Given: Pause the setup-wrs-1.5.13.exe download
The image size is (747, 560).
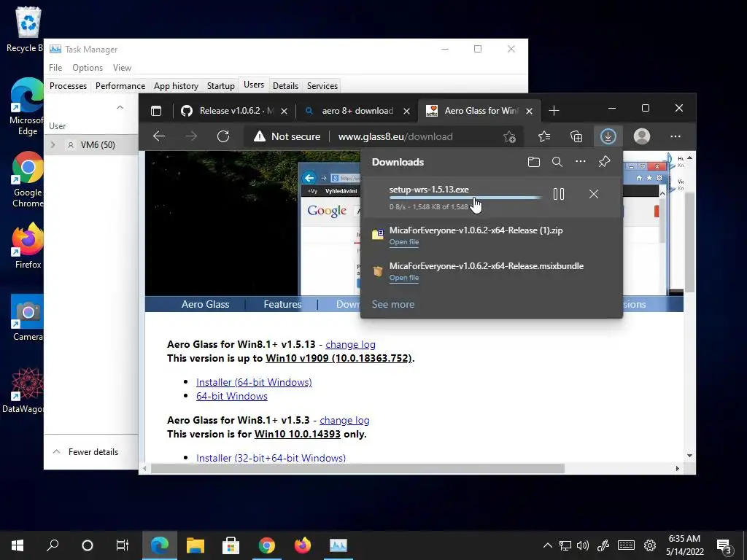Looking at the screenshot, I should click(x=559, y=194).
